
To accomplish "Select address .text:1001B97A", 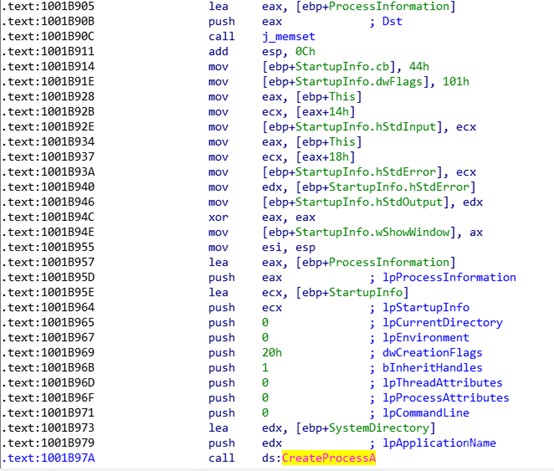I will [x=48, y=458].
